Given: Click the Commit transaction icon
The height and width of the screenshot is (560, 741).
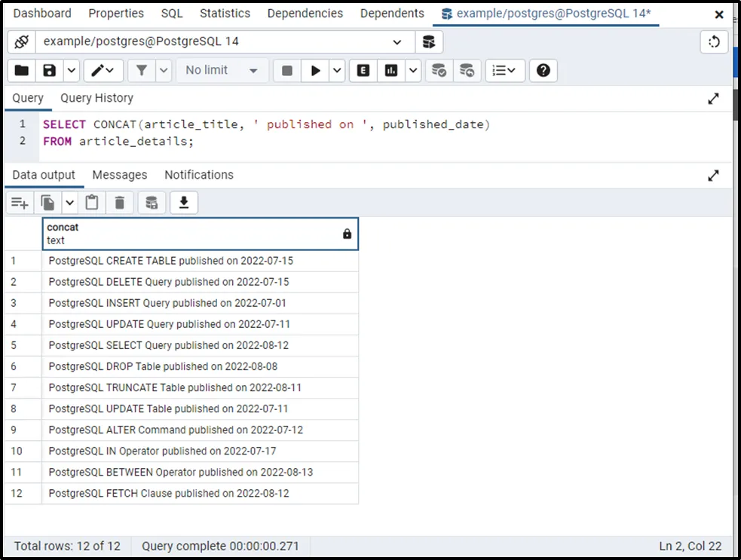Looking at the screenshot, I should 438,70.
